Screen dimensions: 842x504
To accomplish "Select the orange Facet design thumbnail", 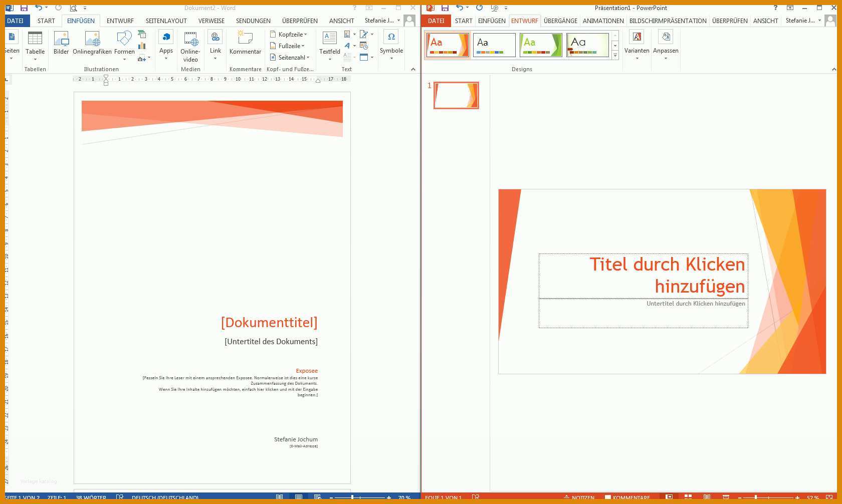I will point(448,45).
